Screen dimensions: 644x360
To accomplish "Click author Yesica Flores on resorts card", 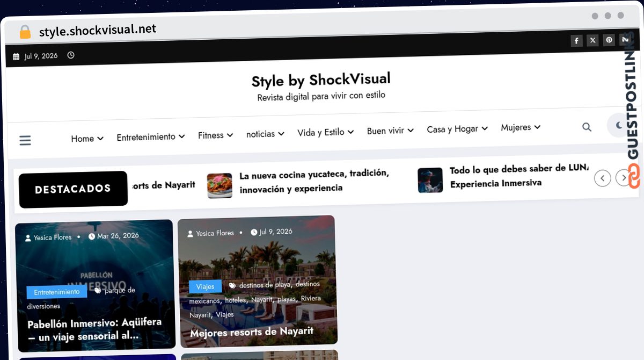I will (x=215, y=233).
